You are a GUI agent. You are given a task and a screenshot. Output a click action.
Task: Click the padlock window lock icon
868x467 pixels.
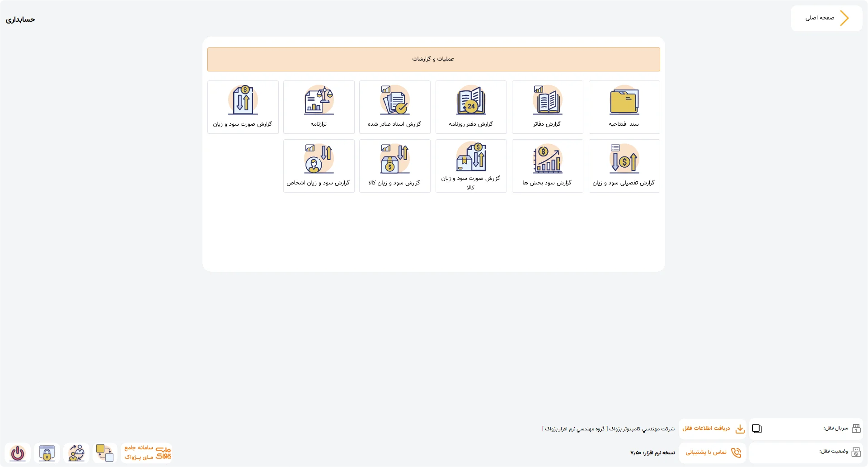47,453
